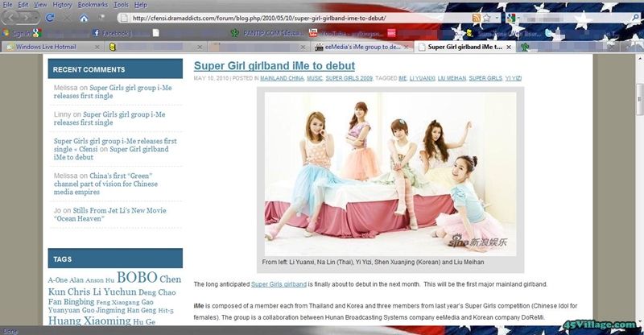Select the Fan Bingbing tag
This screenshot has width=644, height=335.
click(71, 302)
